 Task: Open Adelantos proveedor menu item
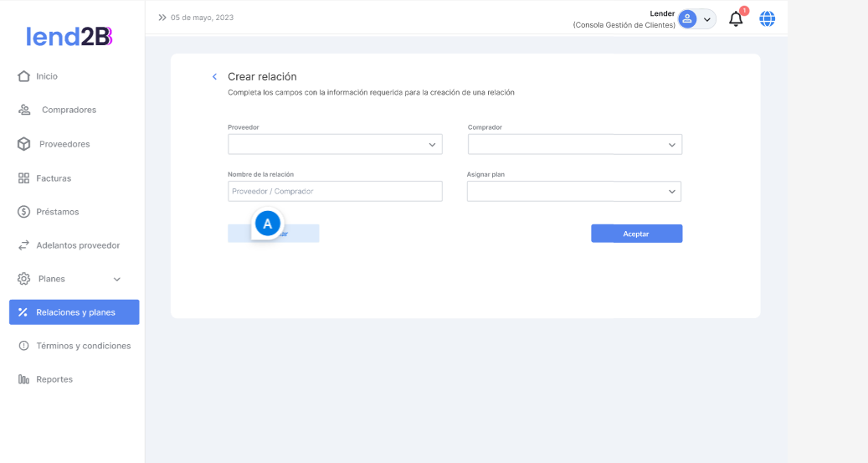pos(78,245)
